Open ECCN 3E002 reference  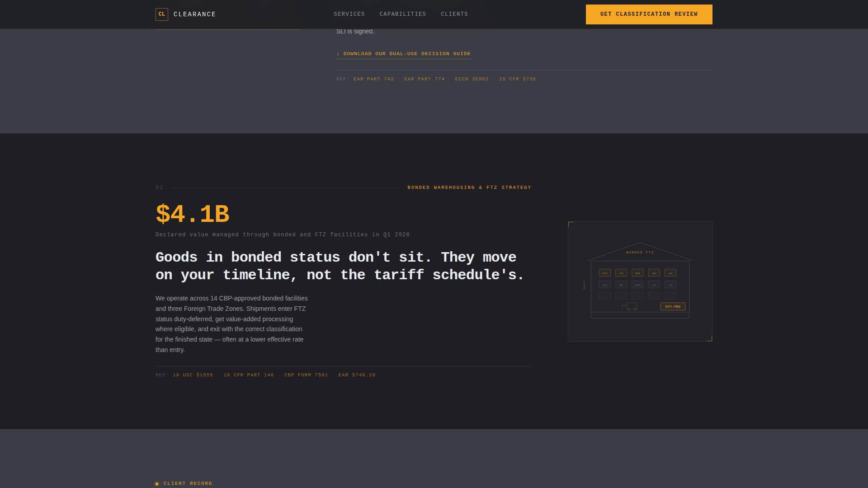tap(472, 79)
